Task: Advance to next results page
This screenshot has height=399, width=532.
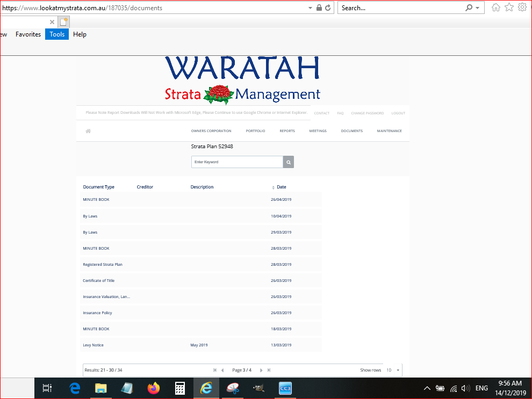Action: point(261,370)
